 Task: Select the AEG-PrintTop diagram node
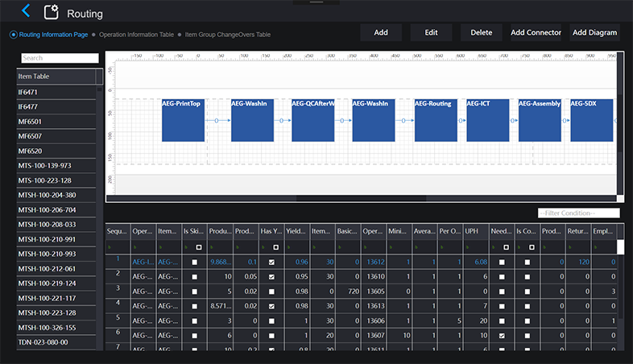183,120
